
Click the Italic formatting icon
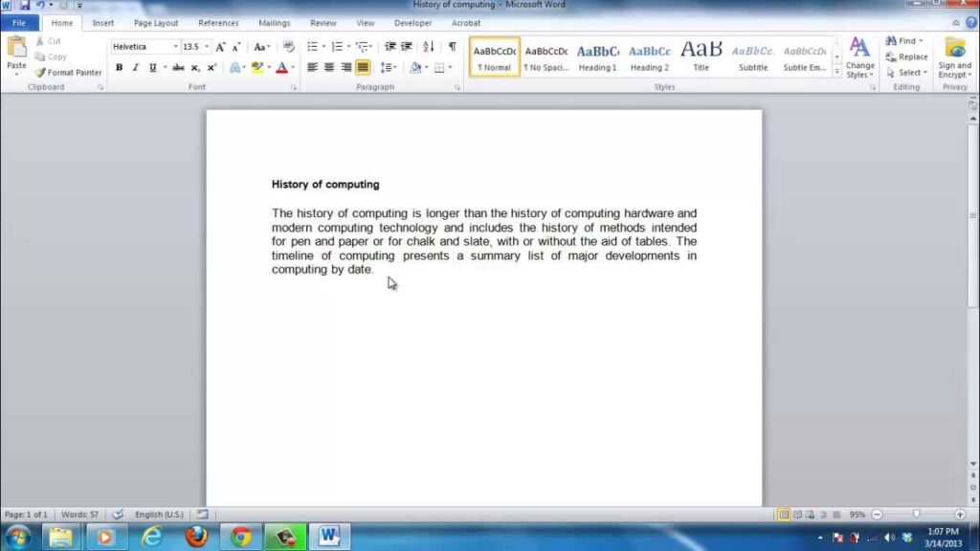pyautogui.click(x=135, y=67)
